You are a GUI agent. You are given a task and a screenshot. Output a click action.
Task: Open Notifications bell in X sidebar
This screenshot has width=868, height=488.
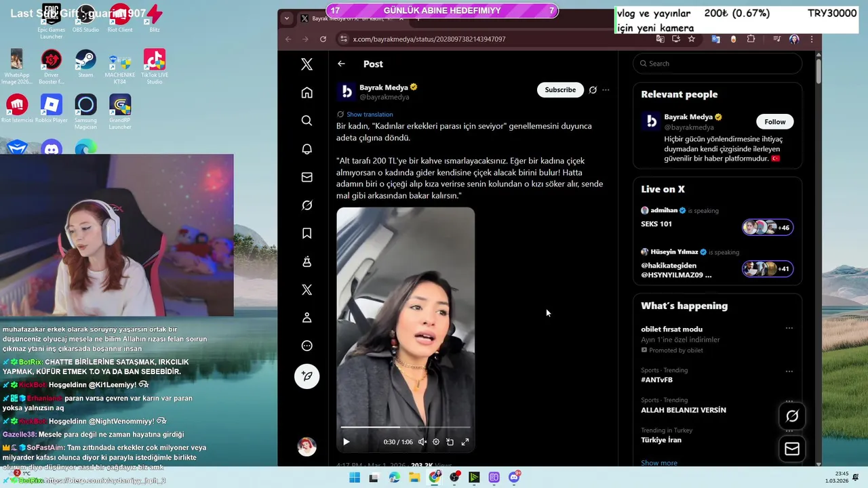[307, 148]
